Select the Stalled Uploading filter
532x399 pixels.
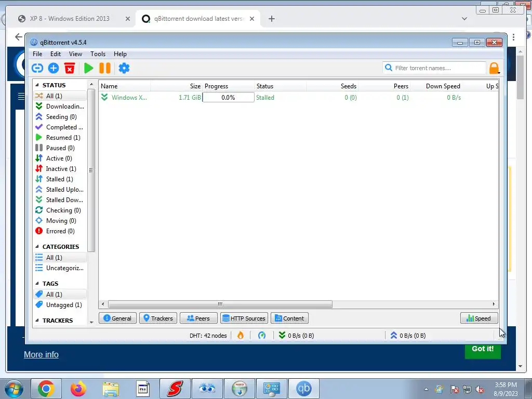coord(60,190)
